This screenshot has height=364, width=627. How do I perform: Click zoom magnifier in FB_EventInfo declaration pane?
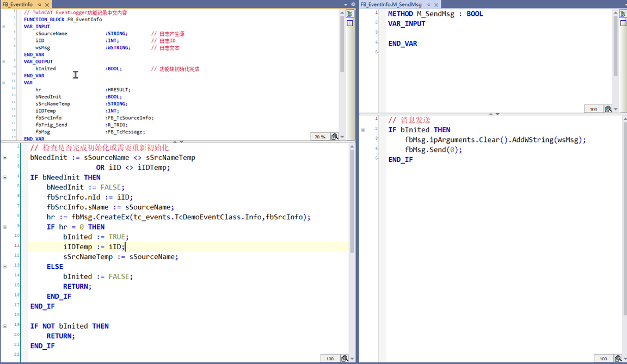335,137
